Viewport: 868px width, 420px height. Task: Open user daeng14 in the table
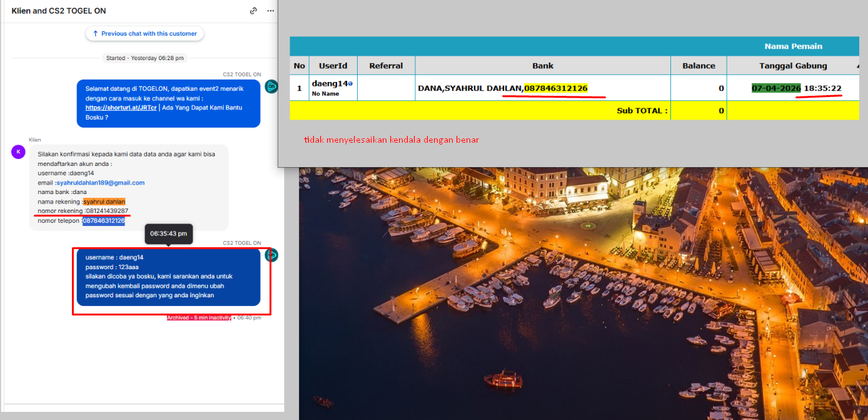pyautogui.click(x=330, y=83)
